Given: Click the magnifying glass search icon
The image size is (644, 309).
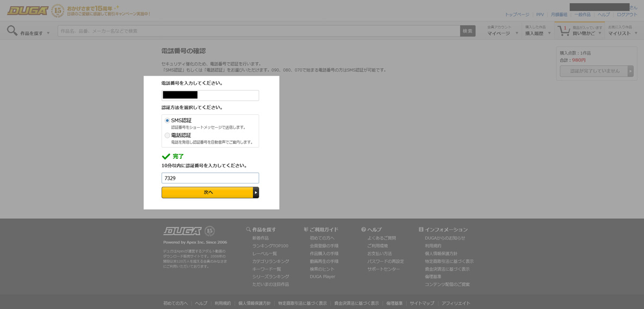Looking at the screenshot, I should coord(12,31).
